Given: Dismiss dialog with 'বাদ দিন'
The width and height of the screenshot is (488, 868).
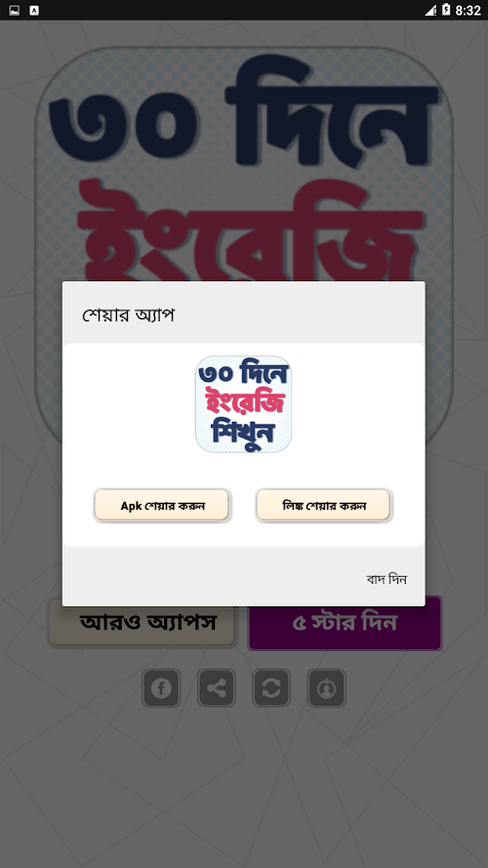Looking at the screenshot, I should pos(386,579).
